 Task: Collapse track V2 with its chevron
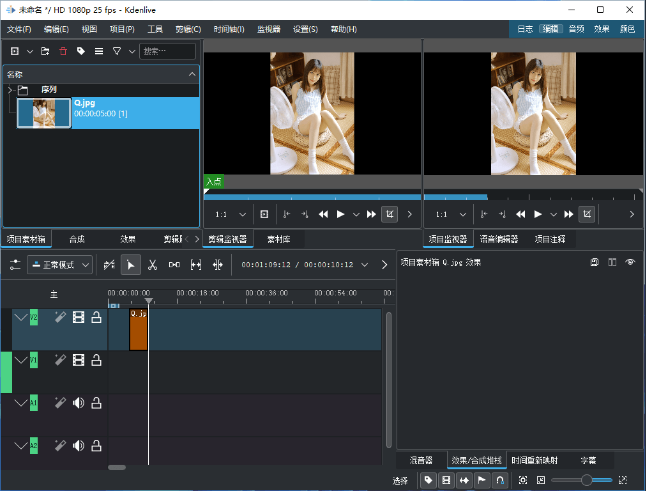21,317
